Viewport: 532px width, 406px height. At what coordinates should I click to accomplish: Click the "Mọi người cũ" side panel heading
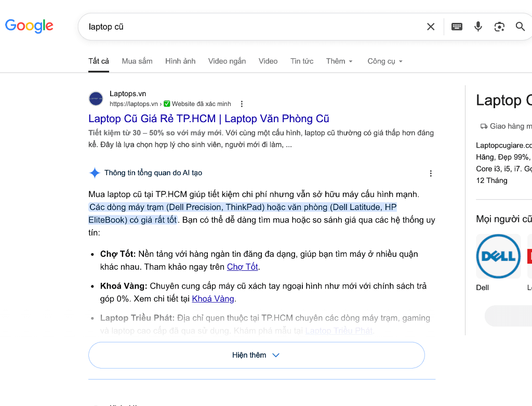tap(504, 219)
